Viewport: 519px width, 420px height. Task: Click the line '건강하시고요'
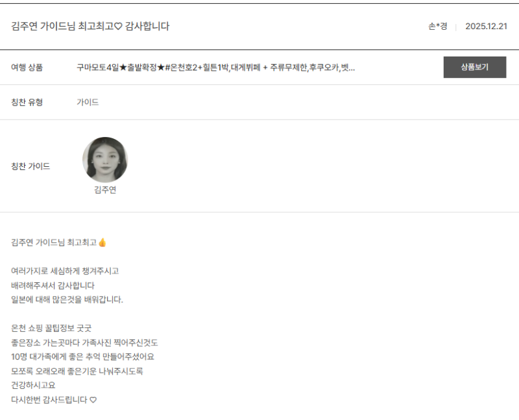click(33, 386)
